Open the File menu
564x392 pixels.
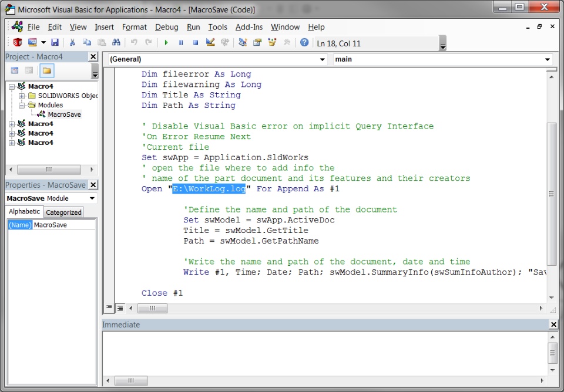[x=33, y=27]
